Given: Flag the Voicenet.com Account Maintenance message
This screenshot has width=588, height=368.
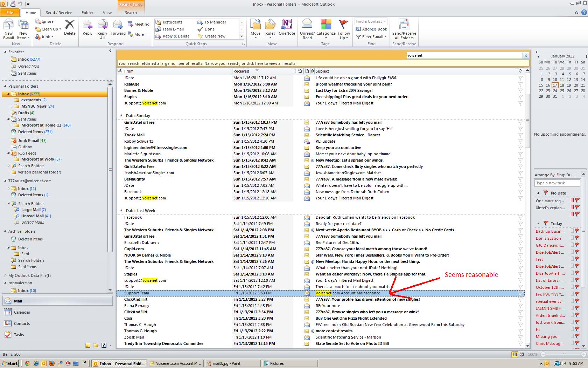Looking at the screenshot, I should [x=520, y=293].
